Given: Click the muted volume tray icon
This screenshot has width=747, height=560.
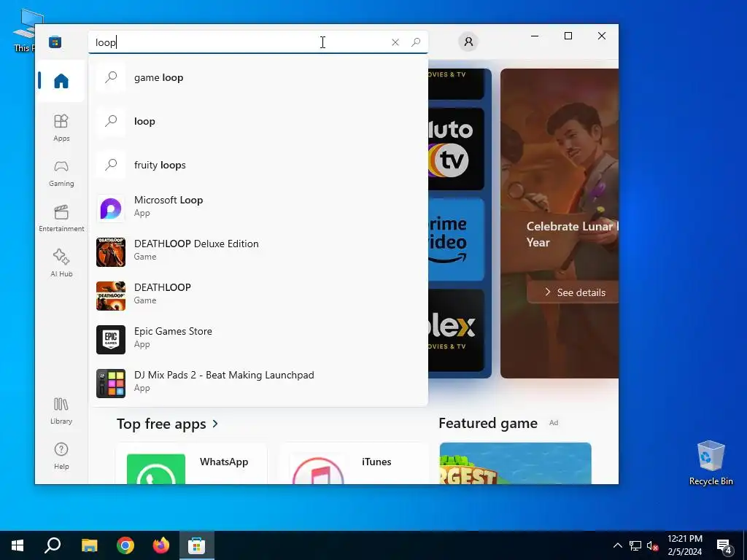Looking at the screenshot, I should (652, 545).
